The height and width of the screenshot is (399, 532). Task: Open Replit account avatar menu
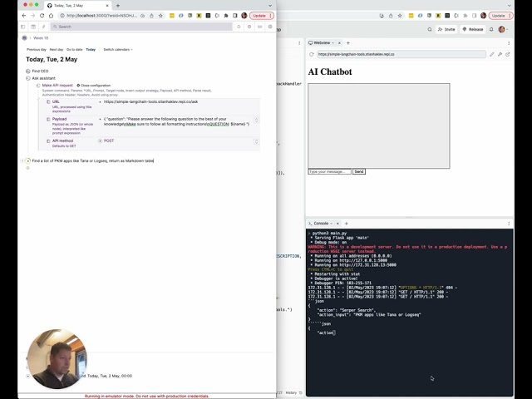click(502, 30)
